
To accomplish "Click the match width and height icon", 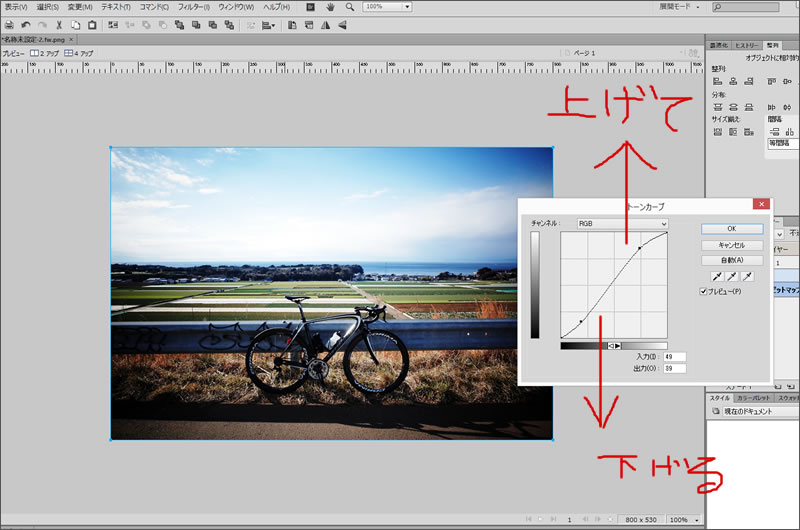I will 748,132.
